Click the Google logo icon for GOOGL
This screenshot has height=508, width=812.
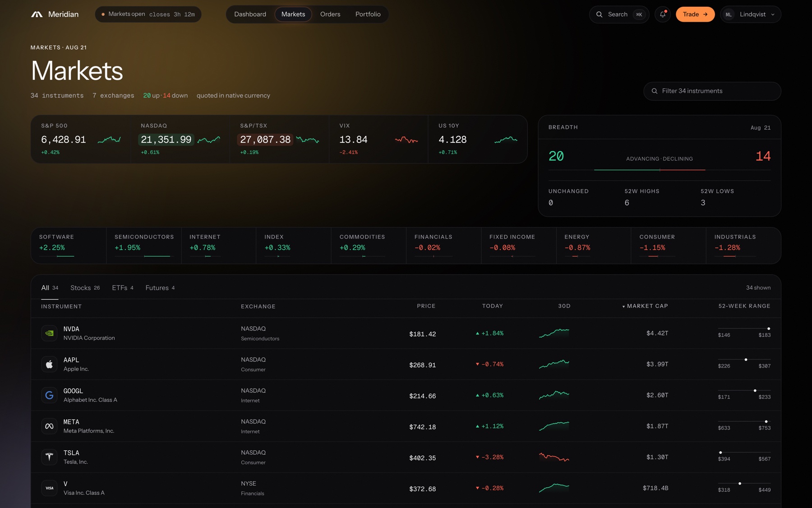click(x=49, y=395)
